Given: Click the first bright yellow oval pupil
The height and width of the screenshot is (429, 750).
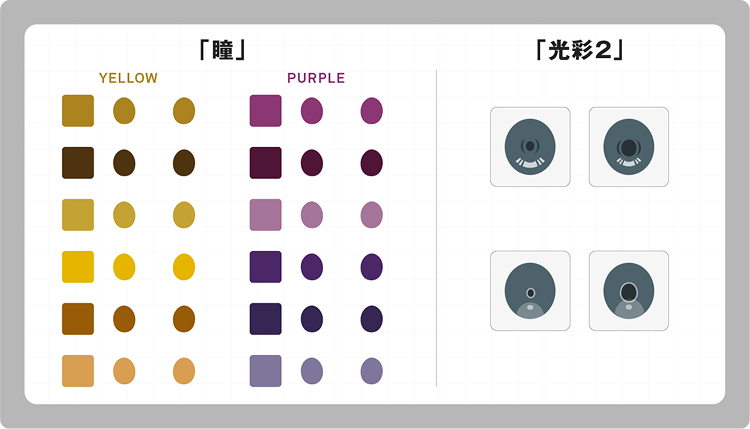Looking at the screenshot, I should click(124, 267).
